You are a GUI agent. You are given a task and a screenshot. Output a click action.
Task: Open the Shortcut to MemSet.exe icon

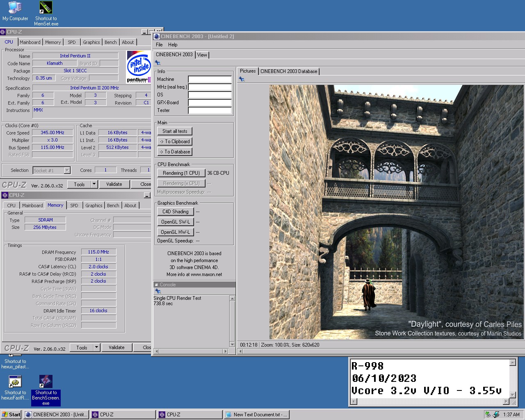46,13
